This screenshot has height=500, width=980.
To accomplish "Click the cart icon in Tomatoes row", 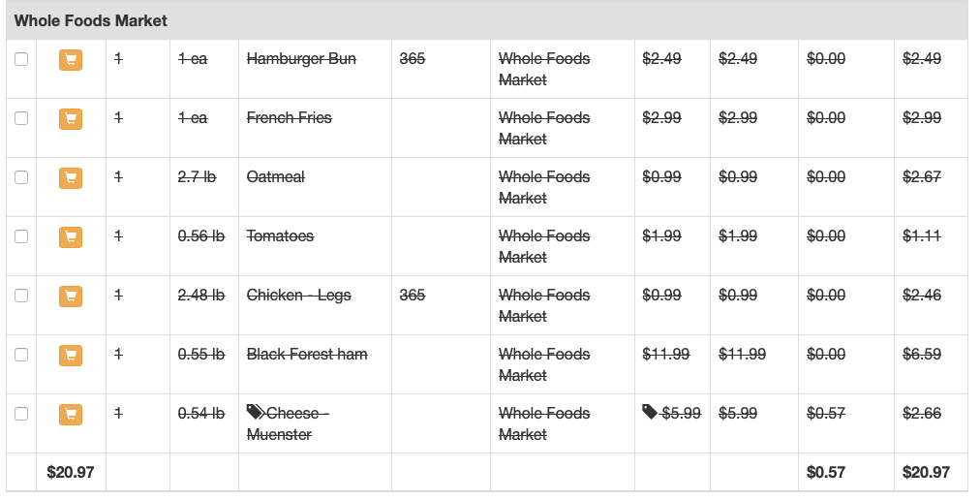I will (x=71, y=237).
